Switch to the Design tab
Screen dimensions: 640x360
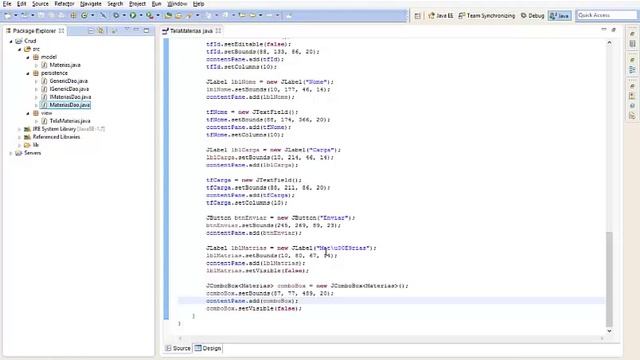pos(208,348)
